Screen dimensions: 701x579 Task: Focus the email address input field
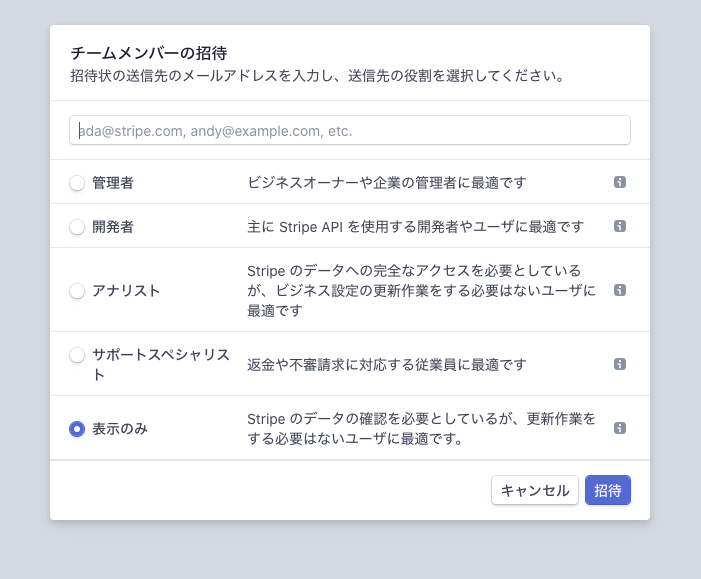point(350,130)
